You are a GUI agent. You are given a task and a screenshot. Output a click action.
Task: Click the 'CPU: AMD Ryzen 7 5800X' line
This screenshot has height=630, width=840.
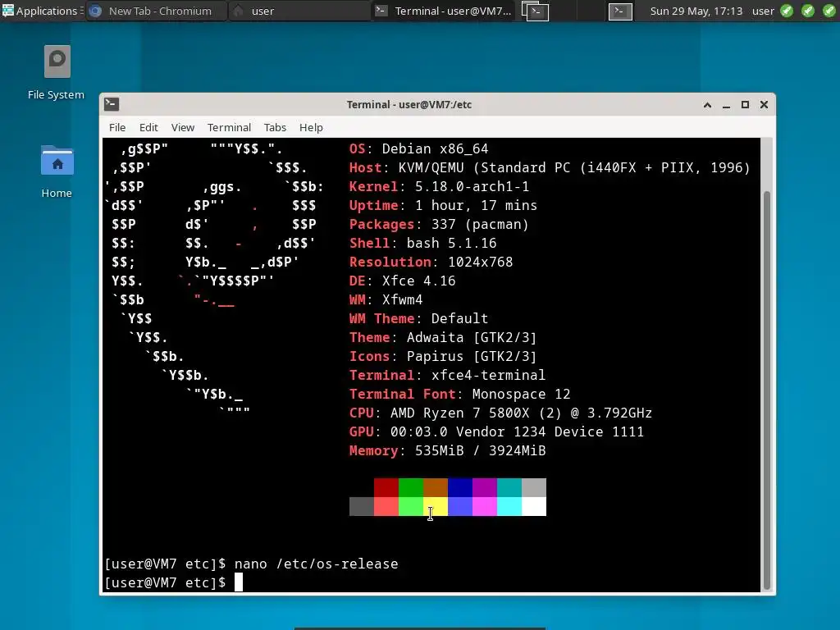(x=500, y=413)
